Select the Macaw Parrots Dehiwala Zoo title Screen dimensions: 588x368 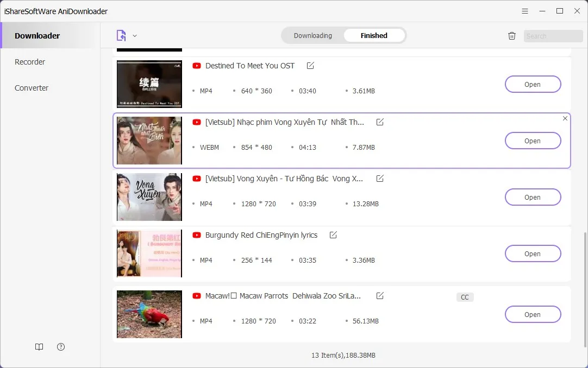click(x=283, y=296)
